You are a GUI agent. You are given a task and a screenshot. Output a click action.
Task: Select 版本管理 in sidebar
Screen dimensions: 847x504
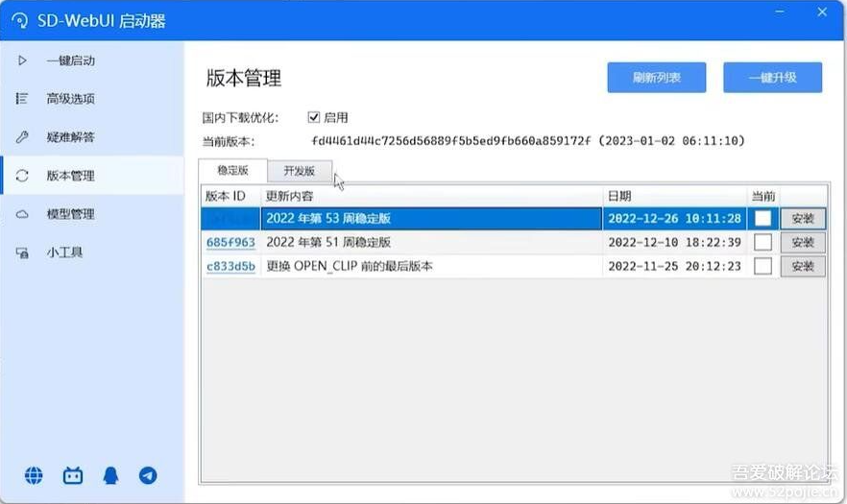(92, 176)
